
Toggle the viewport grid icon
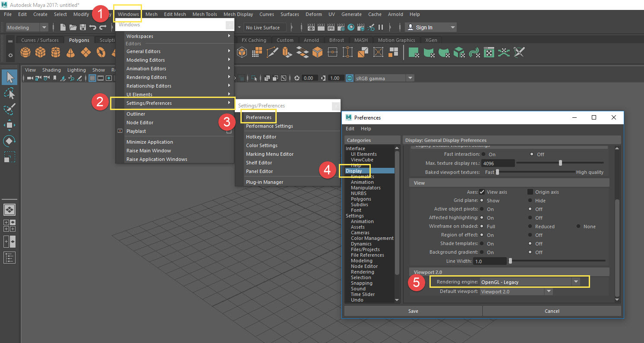pos(92,78)
